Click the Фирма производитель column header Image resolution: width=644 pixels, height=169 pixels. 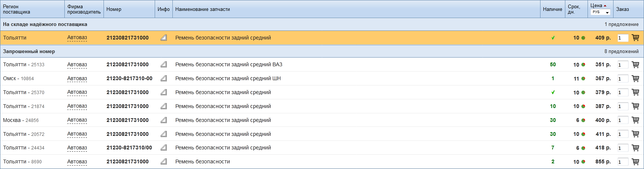(x=84, y=9)
